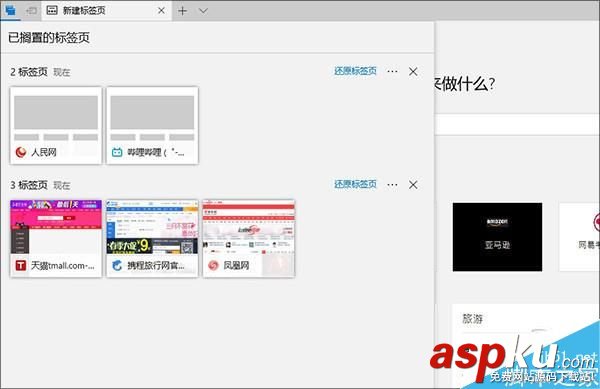Open the 凤凰网 set-aside tab

[249, 238]
